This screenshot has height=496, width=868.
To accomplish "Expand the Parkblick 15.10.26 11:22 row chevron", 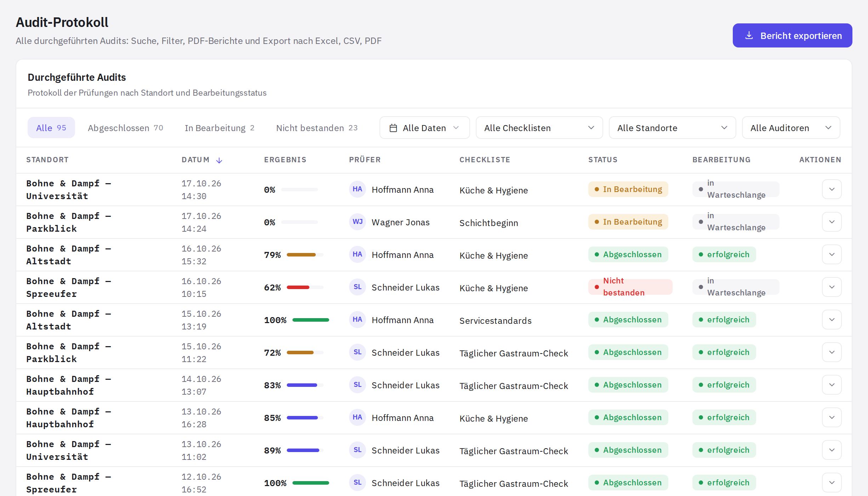I will (x=832, y=352).
